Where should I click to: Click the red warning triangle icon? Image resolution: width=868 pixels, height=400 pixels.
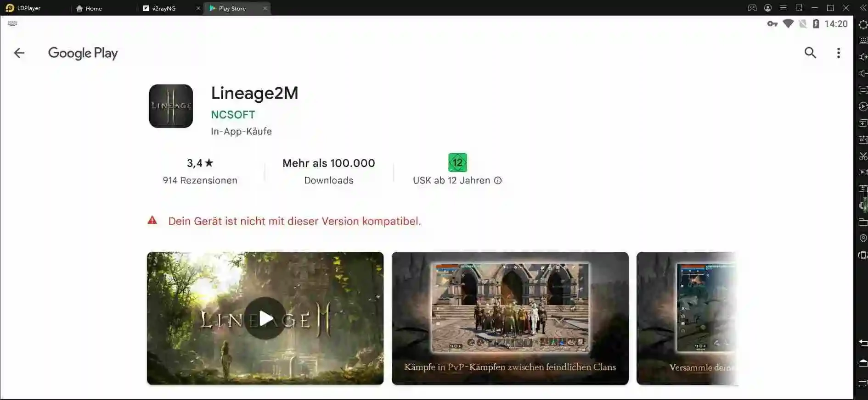point(152,221)
